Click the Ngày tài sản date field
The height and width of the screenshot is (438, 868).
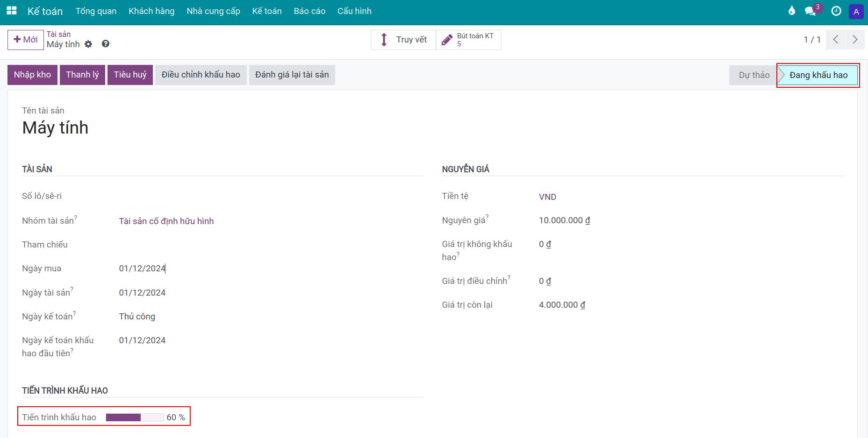(x=142, y=293)
